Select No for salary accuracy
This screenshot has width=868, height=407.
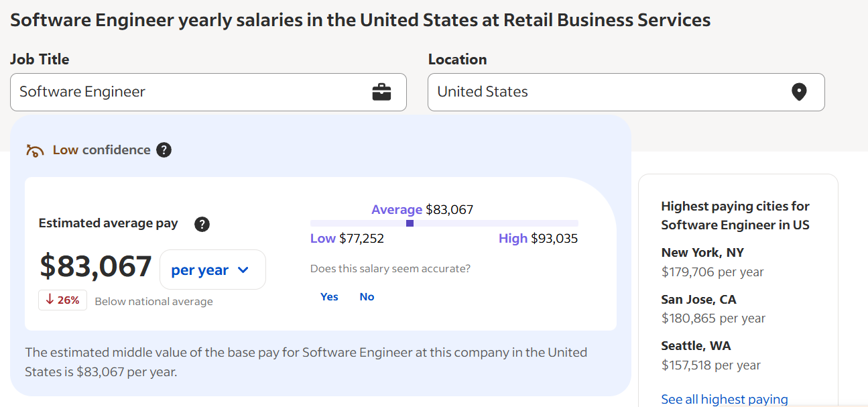click(367, 296)
